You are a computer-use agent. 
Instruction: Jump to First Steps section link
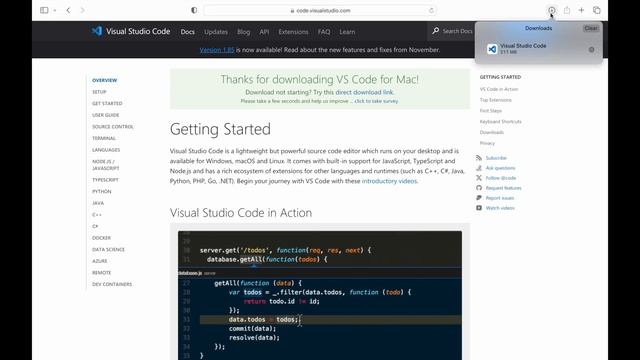tap(491, 111)
